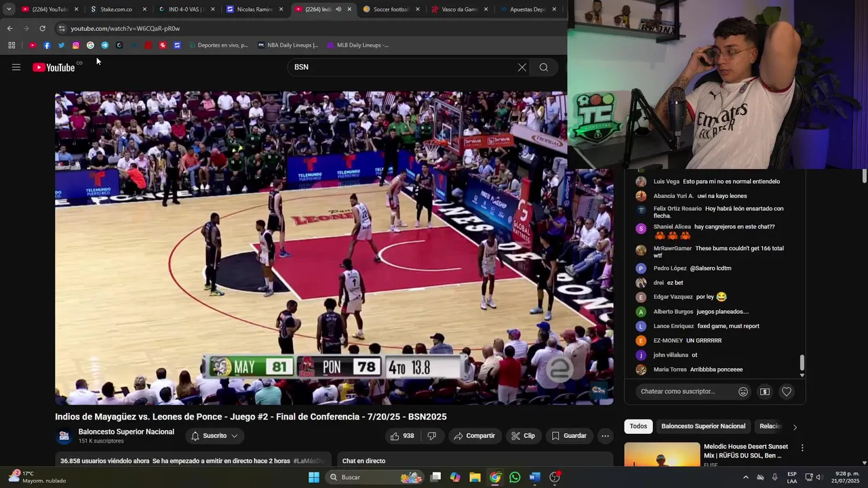Open NBA Daily Lineups bookmark

coord(288,45)
